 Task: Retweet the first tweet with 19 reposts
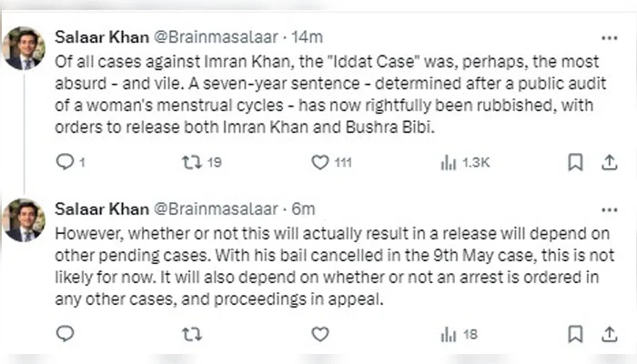(x=190, y=162)
